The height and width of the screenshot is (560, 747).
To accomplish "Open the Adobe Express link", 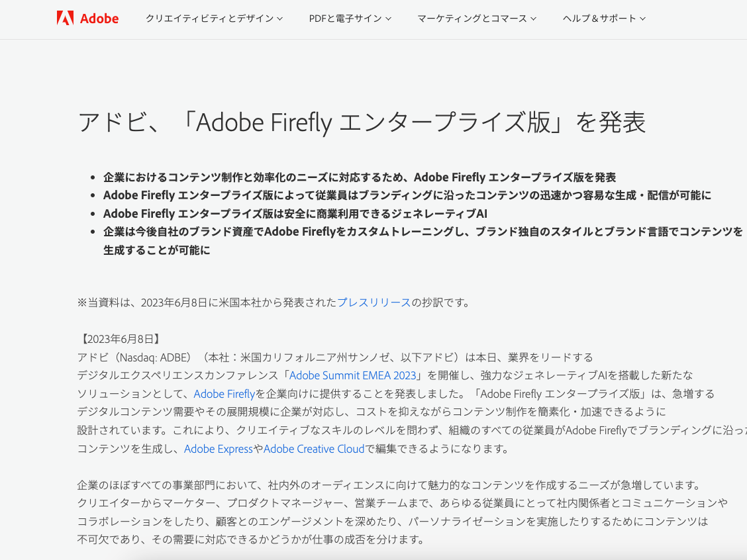I will click(218, 449).
